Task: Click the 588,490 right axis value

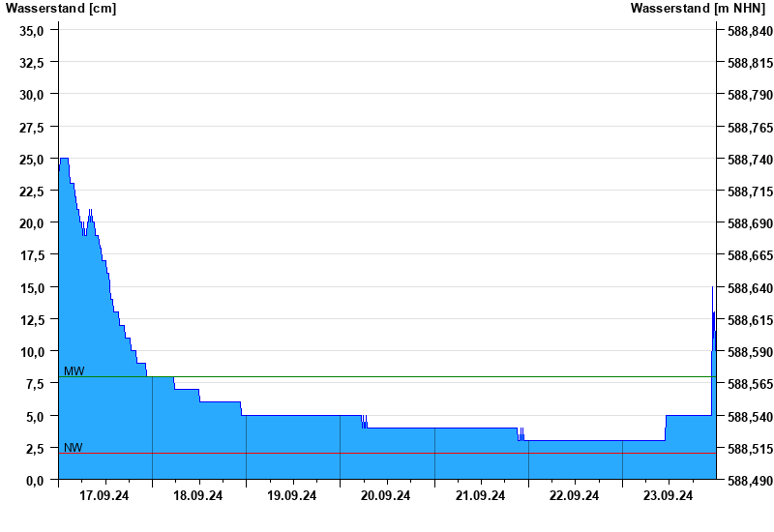Action: click(x=750, y=481)
